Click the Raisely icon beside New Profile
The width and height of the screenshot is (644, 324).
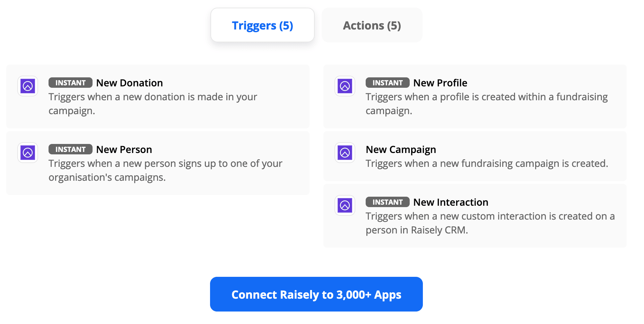pos(345,86)
